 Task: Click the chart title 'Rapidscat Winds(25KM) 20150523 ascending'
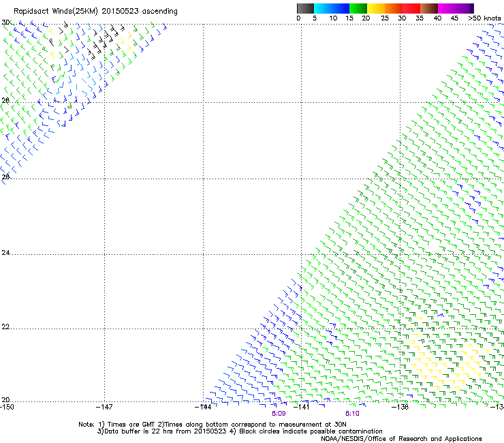point(95,12)
